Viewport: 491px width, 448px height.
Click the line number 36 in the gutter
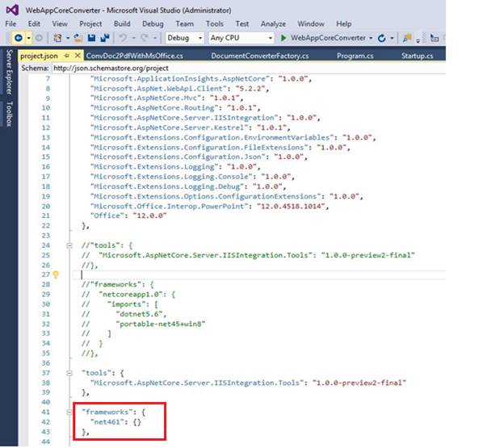point(46,363)
